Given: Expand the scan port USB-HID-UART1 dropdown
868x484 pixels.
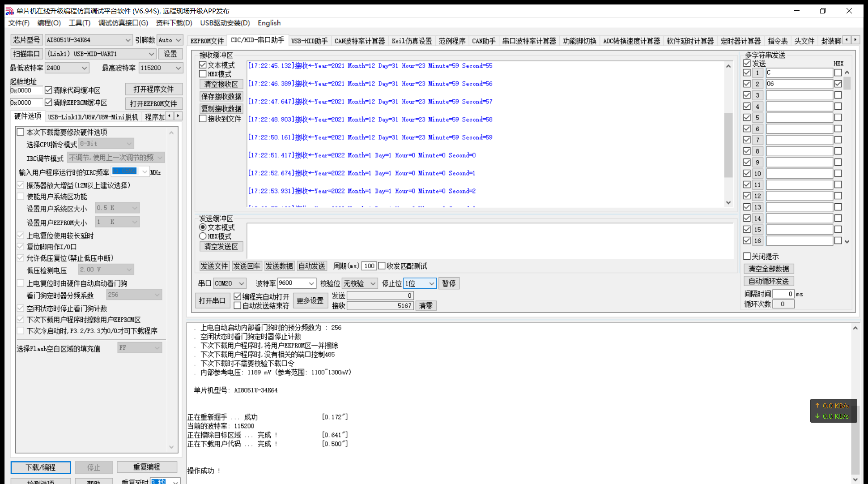Looking at the screenshot, I should tap(151, 54).
